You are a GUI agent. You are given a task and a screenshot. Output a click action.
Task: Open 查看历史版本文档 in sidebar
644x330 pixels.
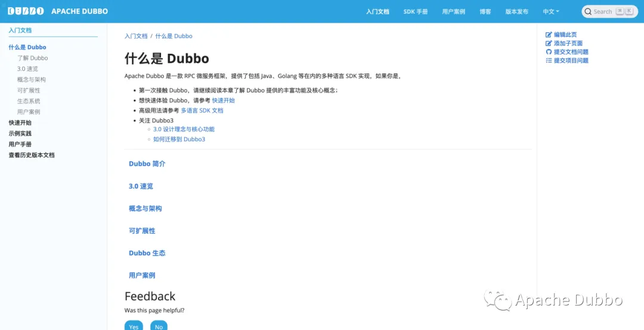click(32, 155)
